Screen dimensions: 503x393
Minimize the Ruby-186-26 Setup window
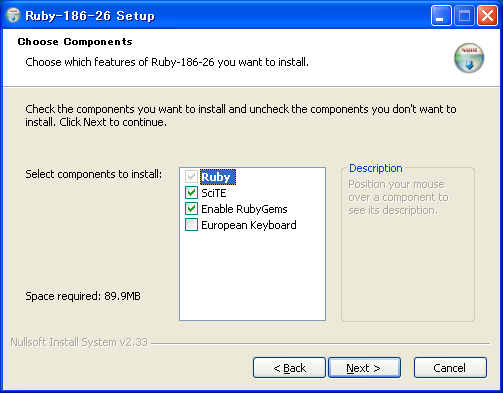[x=441, y=16]
